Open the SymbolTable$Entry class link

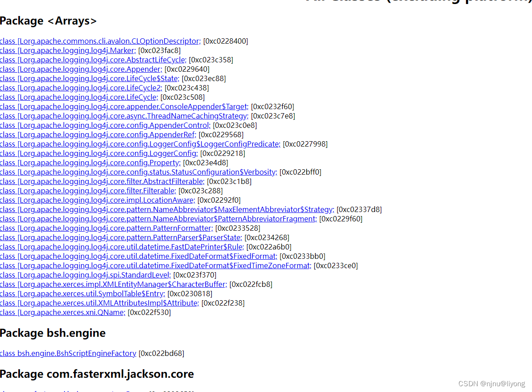[x=82, y=294]
